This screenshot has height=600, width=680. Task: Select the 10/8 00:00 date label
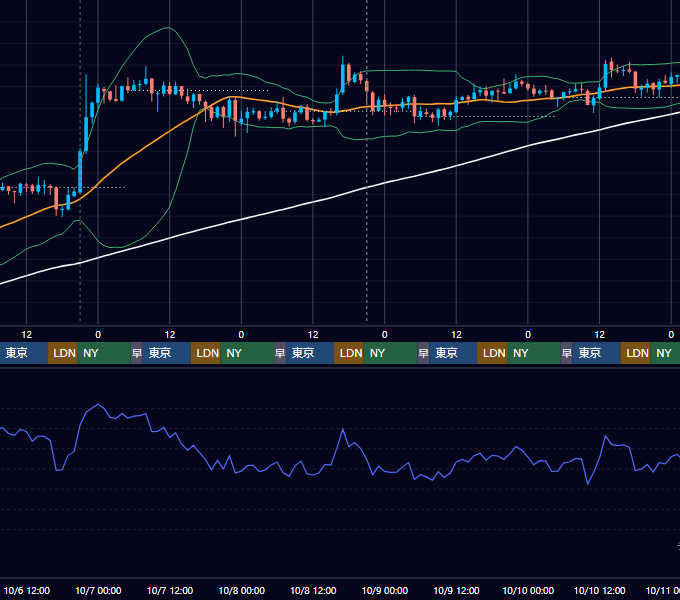(242, 590)
